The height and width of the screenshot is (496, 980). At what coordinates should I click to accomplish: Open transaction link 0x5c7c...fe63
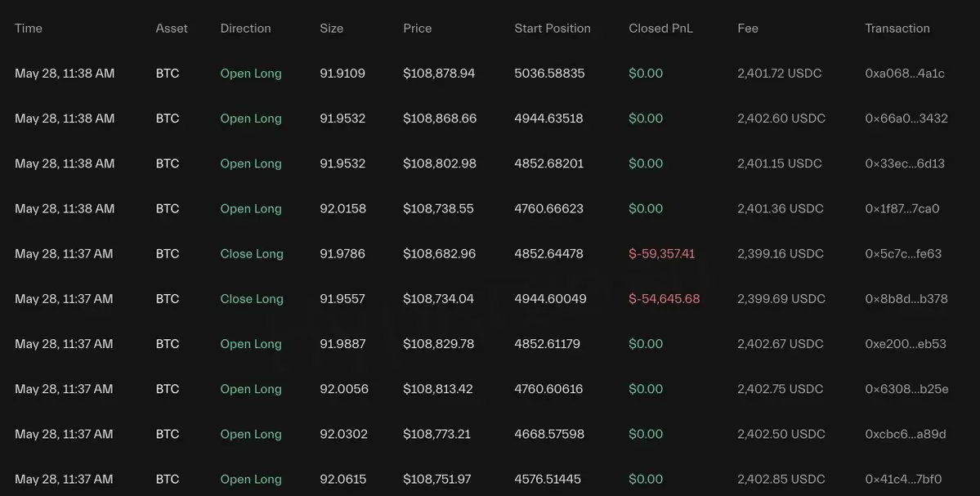coord(903,253)
